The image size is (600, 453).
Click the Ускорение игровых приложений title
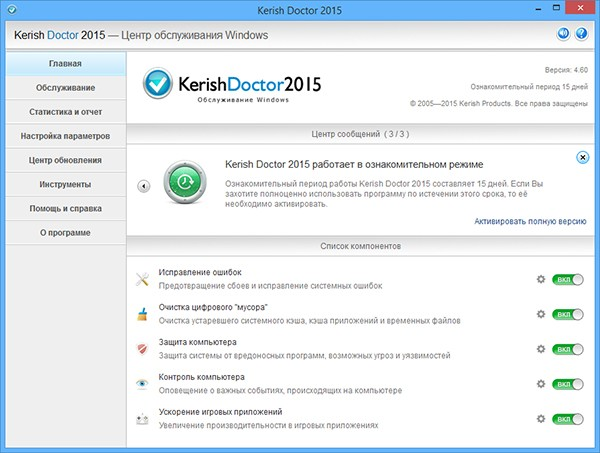(220, 412)
